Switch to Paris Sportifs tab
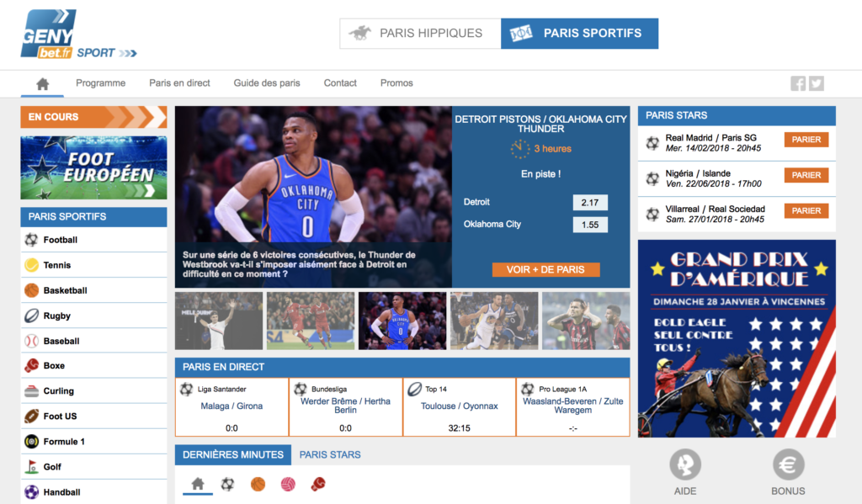 pos(579,34)
